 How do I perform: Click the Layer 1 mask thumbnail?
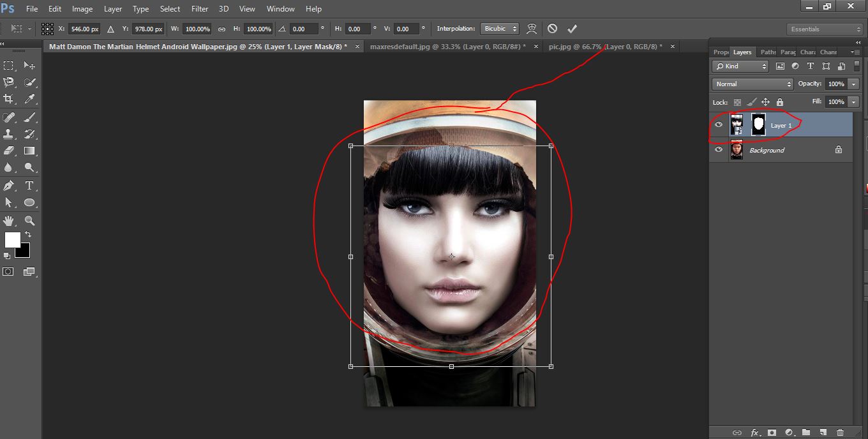coord(758,125)
